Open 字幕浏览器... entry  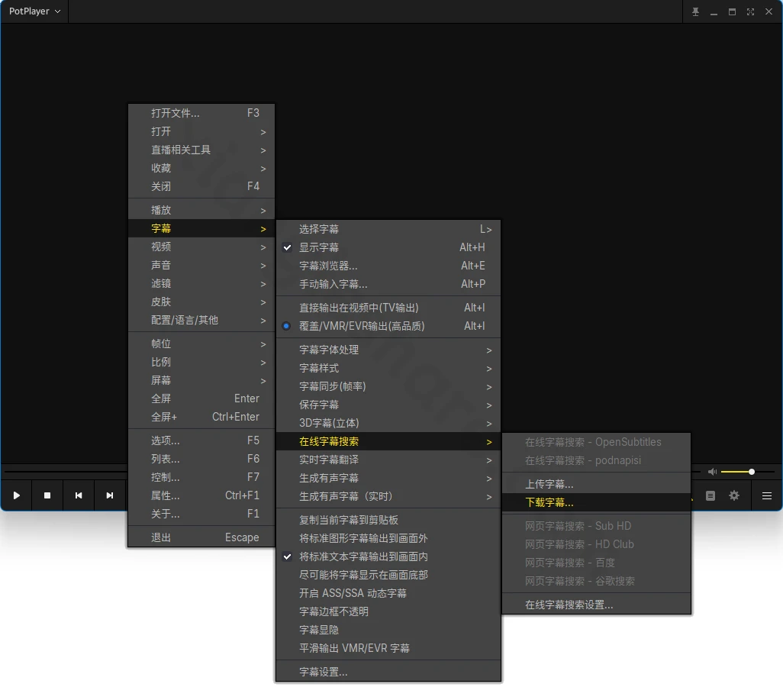388,266
